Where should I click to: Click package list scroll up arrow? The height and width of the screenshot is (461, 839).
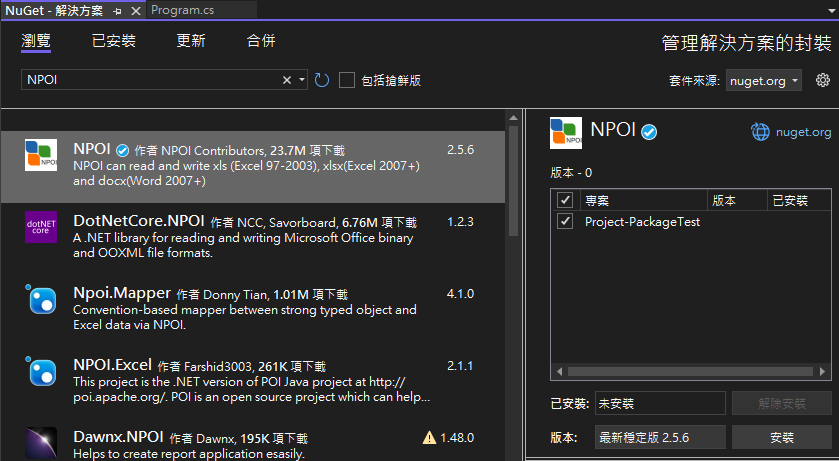(x=513, y=118)
